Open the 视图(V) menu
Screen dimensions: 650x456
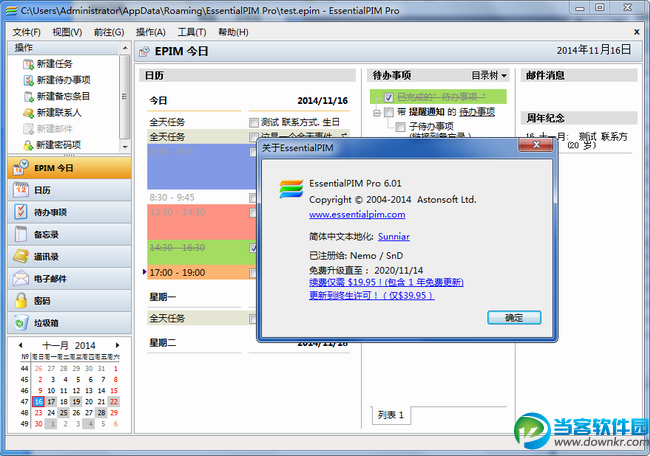pos(67,32)
